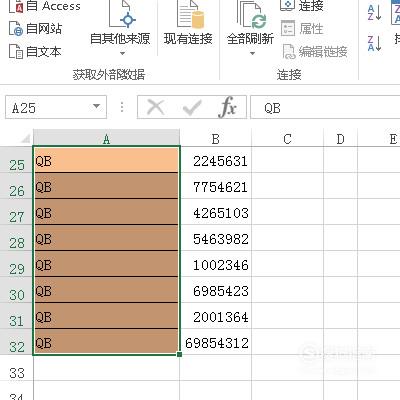400x400 pixels.
Task: Import data from text file (自文本)
Action: point(35,52)
